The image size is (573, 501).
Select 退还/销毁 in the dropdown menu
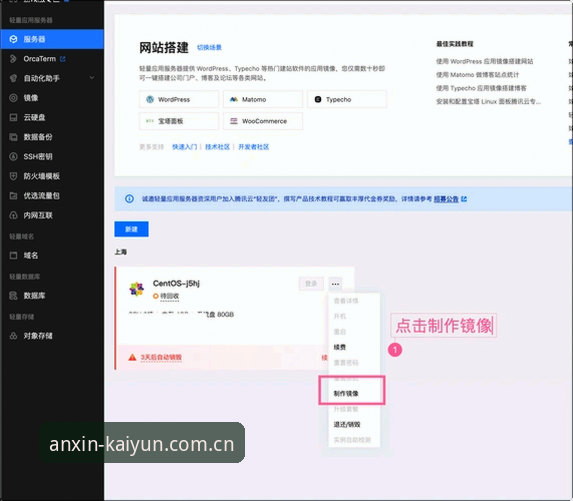coord(347,424)
